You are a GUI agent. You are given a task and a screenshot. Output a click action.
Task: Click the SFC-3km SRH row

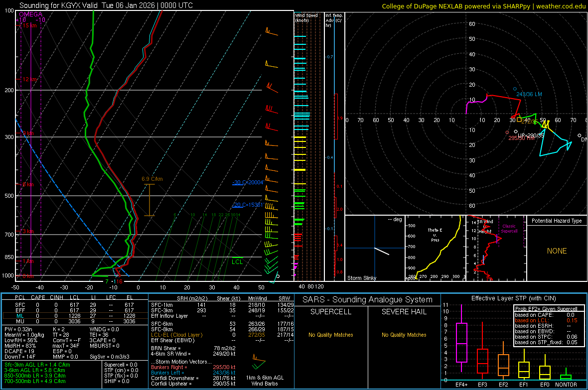click(222, 310)
